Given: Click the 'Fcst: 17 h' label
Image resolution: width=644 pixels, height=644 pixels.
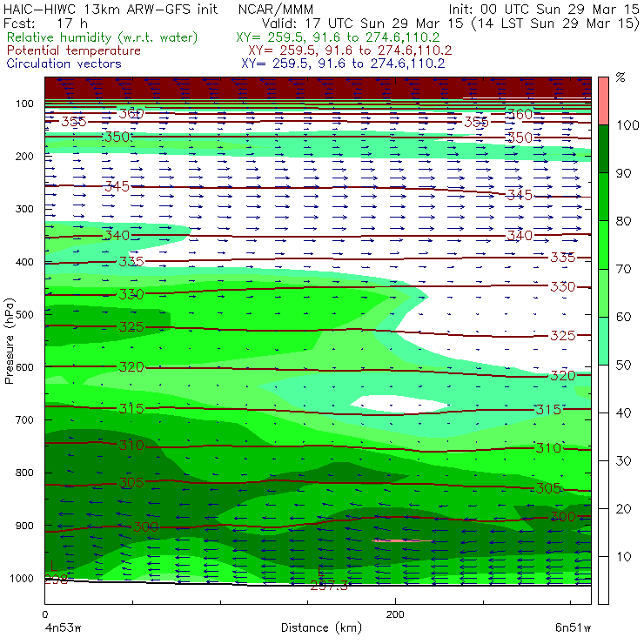Looking at the screenshot, I should click(45, 23).
